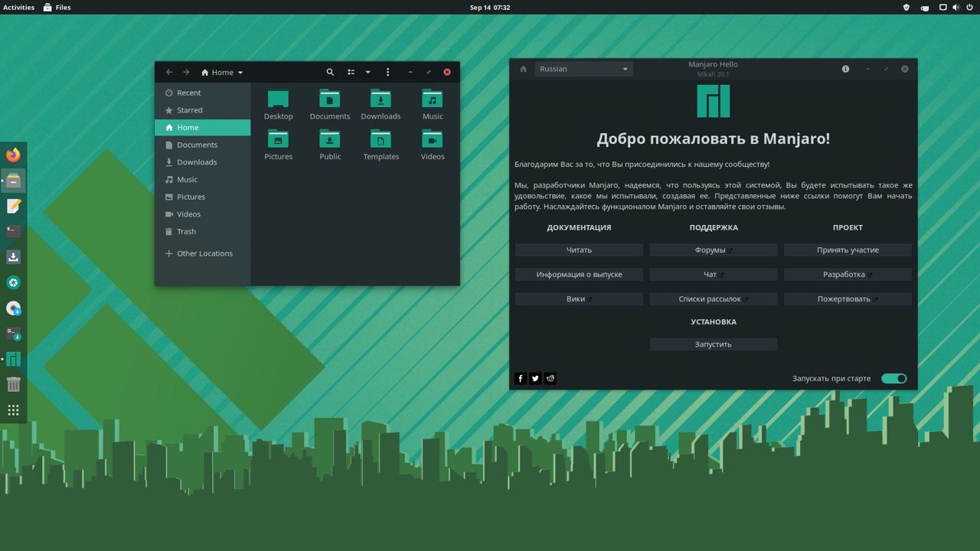This screenshot has height=551, width=980.
Task: Open the Форумы link button
Action: (x=714, y=249)
